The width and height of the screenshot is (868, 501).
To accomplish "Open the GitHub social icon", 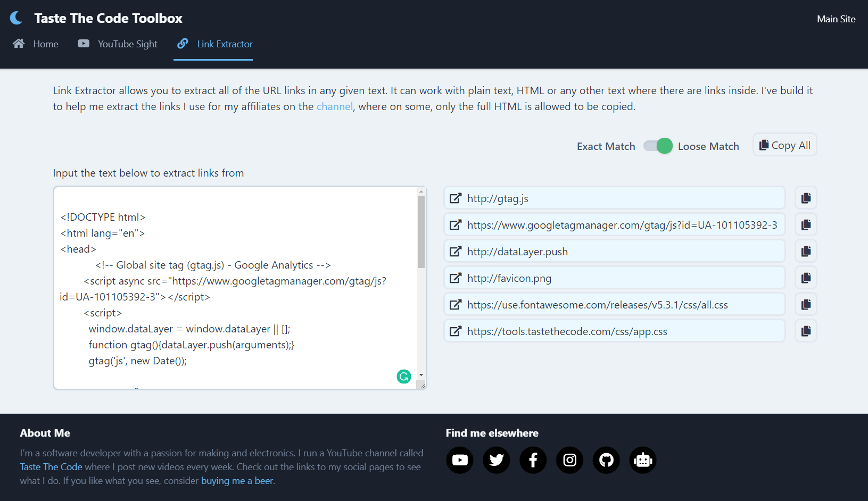I will point(607,460).
